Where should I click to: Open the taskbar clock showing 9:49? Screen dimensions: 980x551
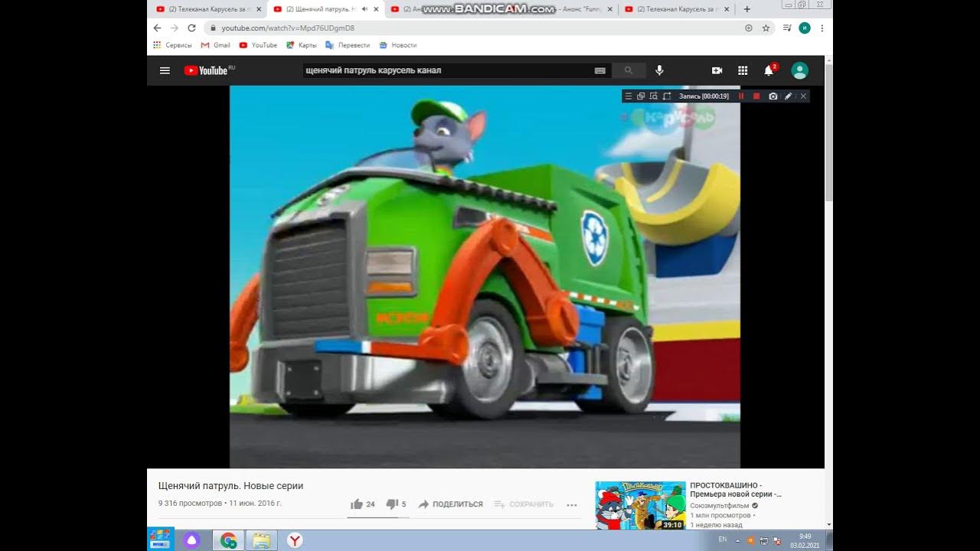[805, 540]
